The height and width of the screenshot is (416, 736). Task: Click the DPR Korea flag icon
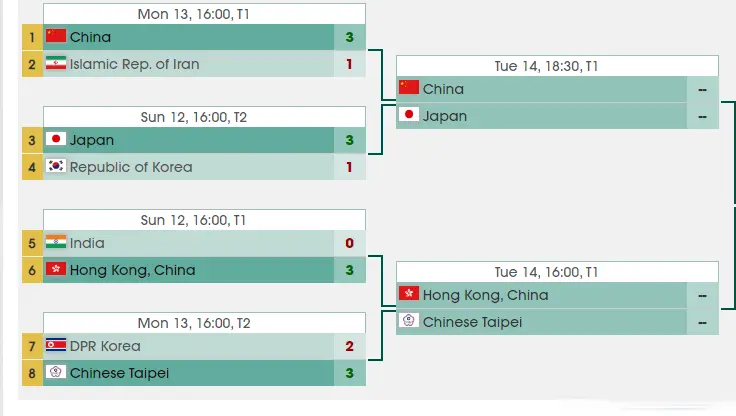[56, 346]
